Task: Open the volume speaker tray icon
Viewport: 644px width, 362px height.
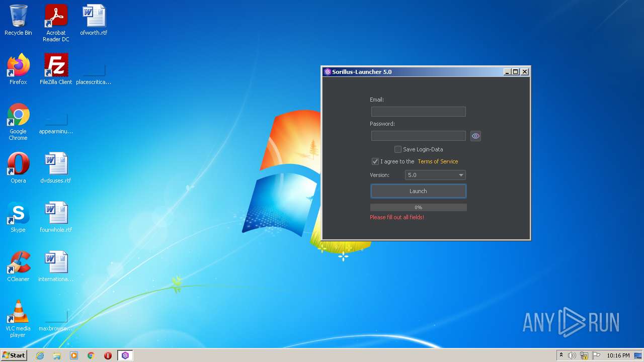Action: [x=572, y=355]
